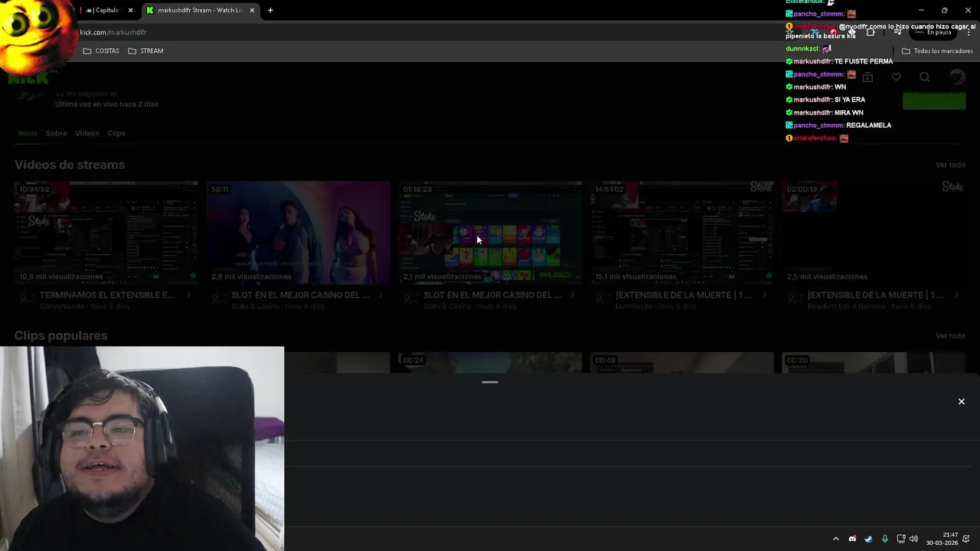Image resolution: width=980 pixels, height=551 pixels.
Task: Click the 'Resident Evil 4 Remake' category label
Action: tap(849, 306)
